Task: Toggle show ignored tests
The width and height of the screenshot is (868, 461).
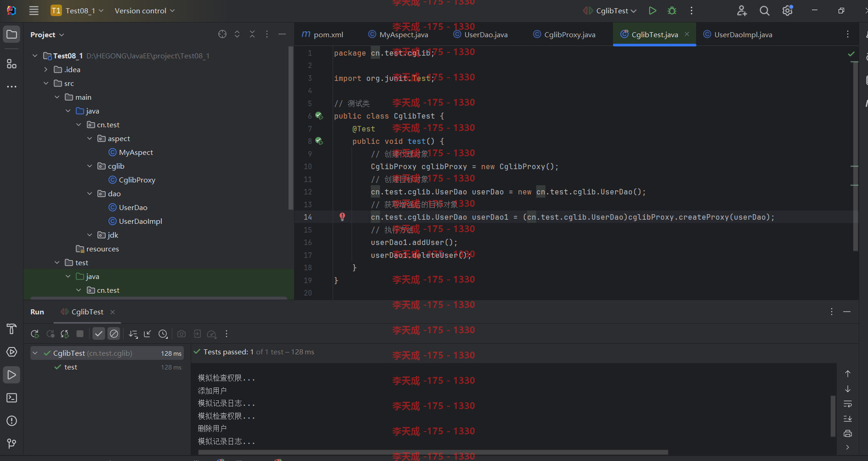Action: 114,334
